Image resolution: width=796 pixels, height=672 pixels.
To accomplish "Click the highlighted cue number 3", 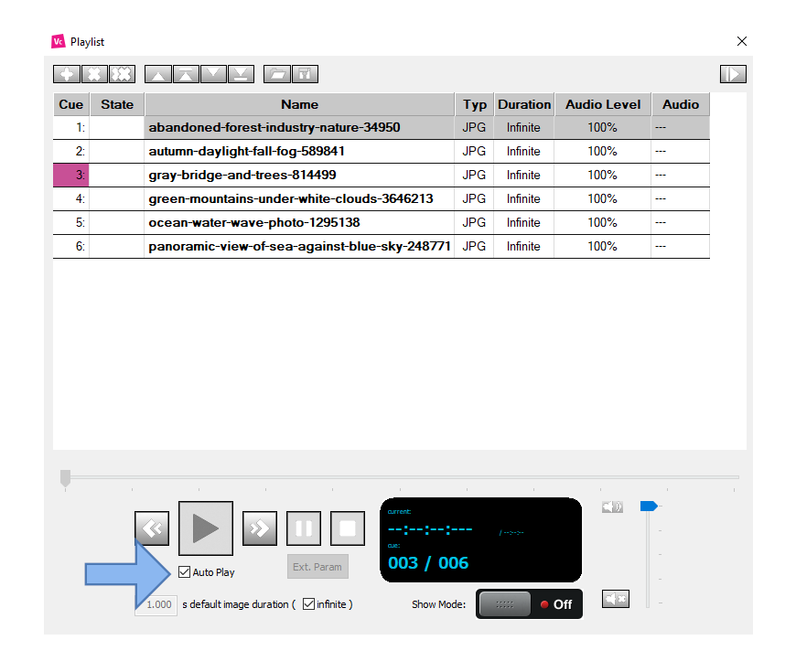I will click(71, 175).
